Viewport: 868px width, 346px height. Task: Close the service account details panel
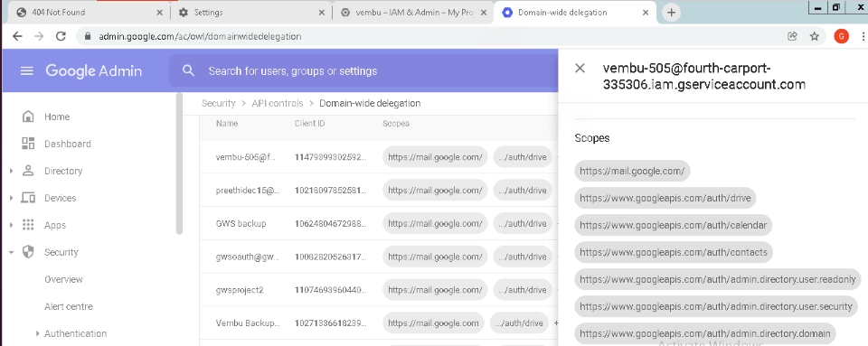580,68
